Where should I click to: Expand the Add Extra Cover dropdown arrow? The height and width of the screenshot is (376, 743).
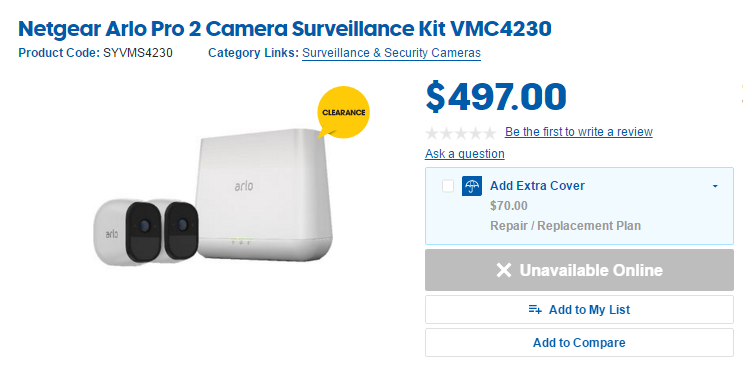click(x=715, y=186)
